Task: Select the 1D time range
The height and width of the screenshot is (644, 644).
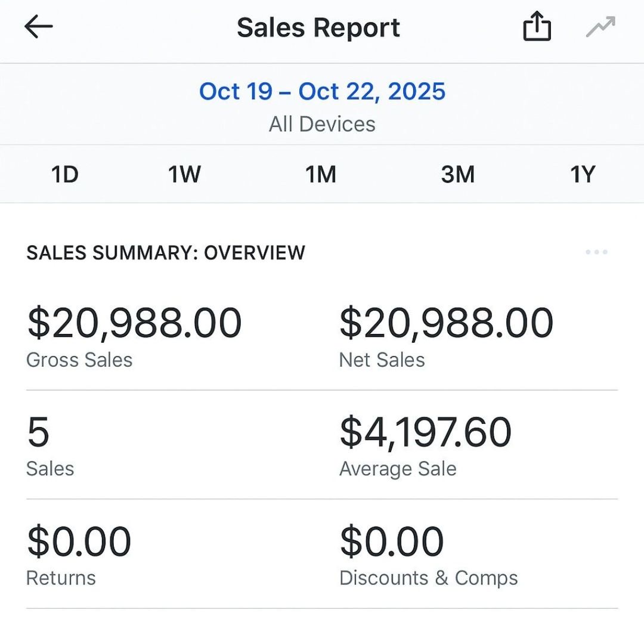Action: click(64, 175)
